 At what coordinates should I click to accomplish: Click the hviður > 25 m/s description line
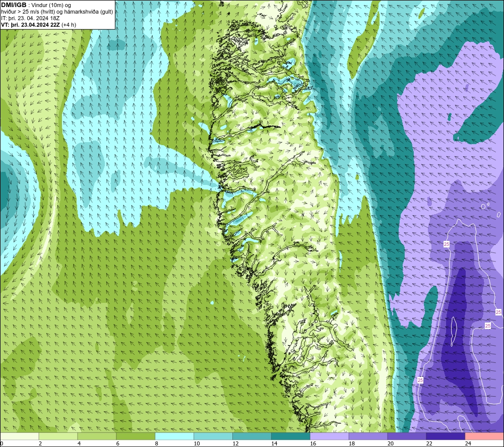click(57, 12)
